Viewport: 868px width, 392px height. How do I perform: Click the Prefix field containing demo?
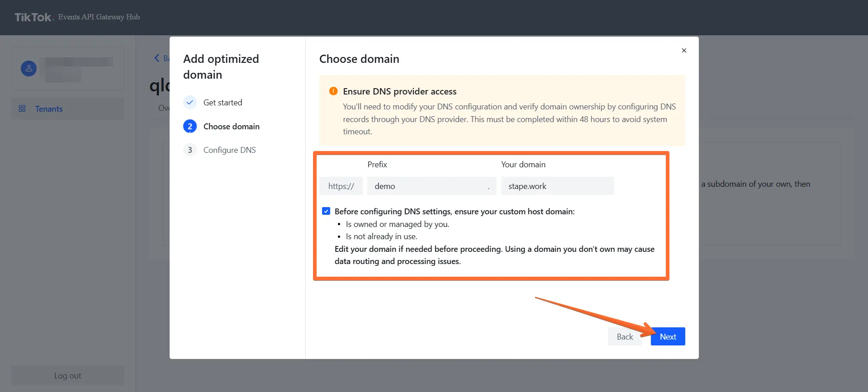tap(432, 186)
